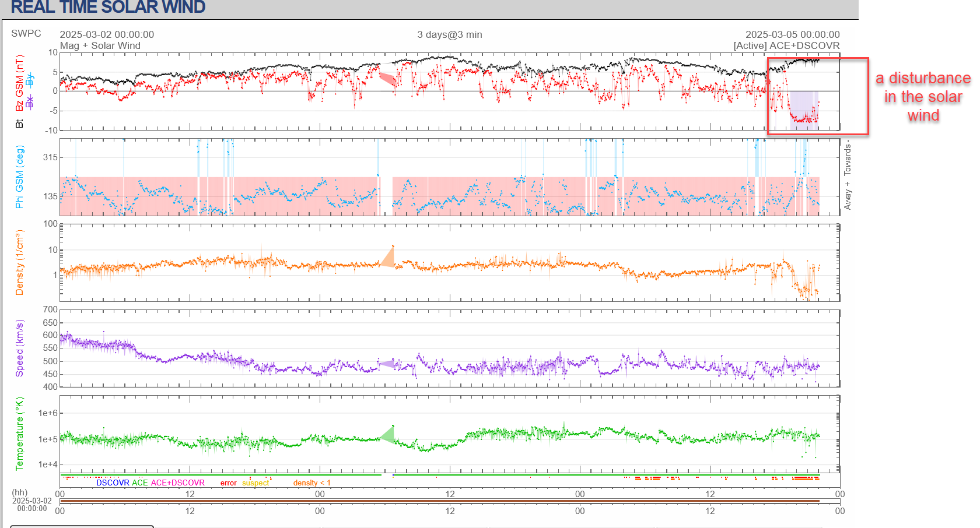Click the red 'Bz GSM (nT)' axis label

[x=20, y=83]
